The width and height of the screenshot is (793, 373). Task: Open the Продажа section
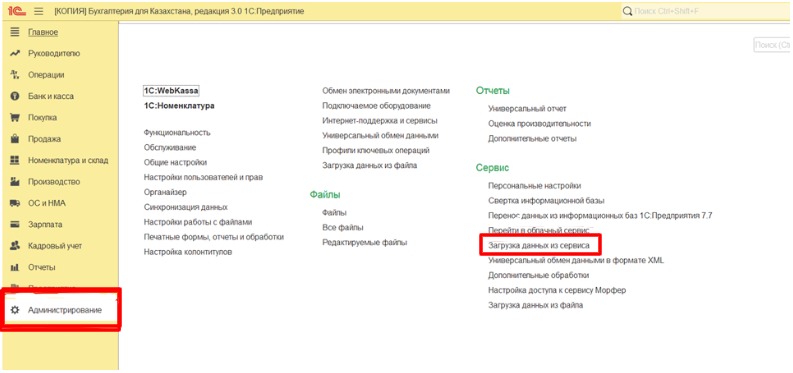(45, 138)
